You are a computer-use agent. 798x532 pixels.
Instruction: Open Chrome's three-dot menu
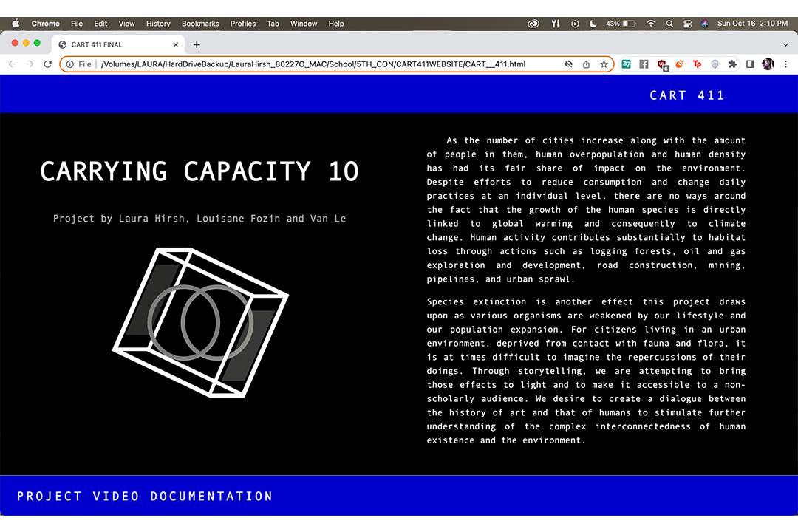click(x=785, y=64)
